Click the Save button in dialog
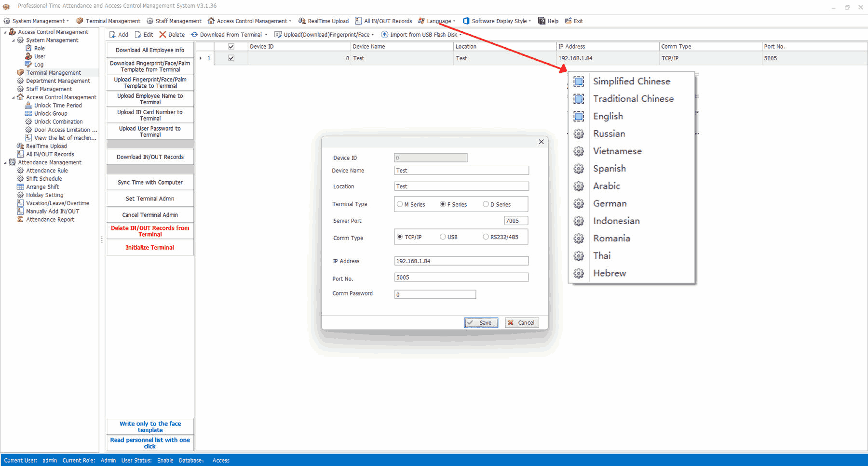Viewport: 868px width, 466px height. pyautogui.click(x=481, y=323)
